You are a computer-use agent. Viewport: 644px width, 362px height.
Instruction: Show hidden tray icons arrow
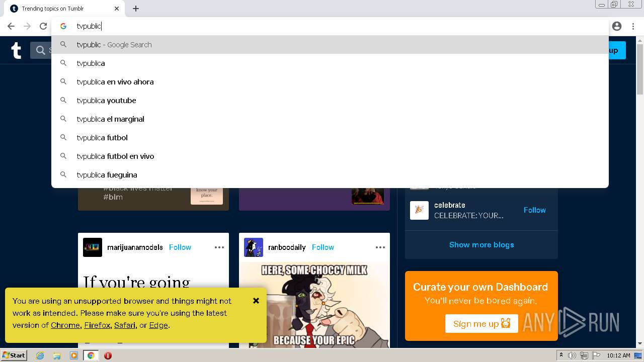point(561,355)
